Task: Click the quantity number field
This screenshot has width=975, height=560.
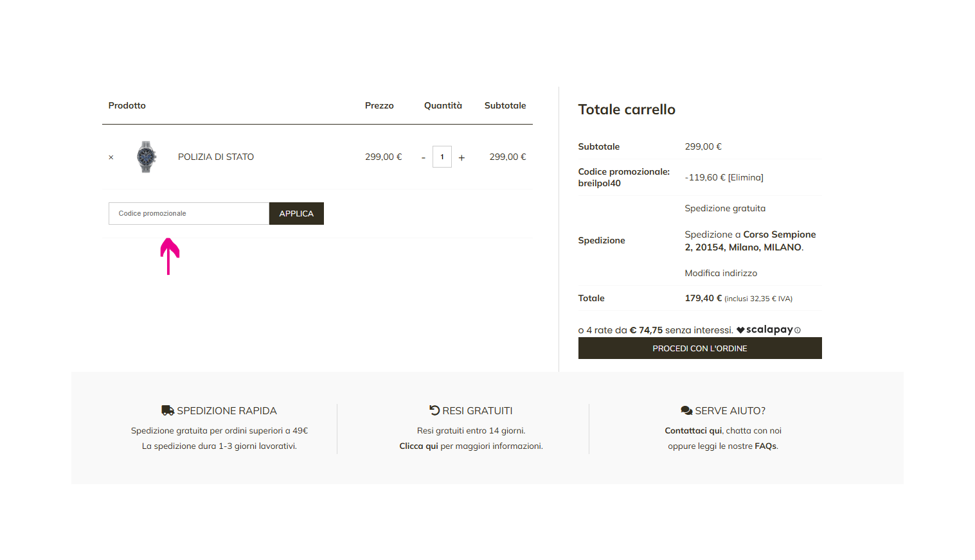Action: (x=442, y=157)
